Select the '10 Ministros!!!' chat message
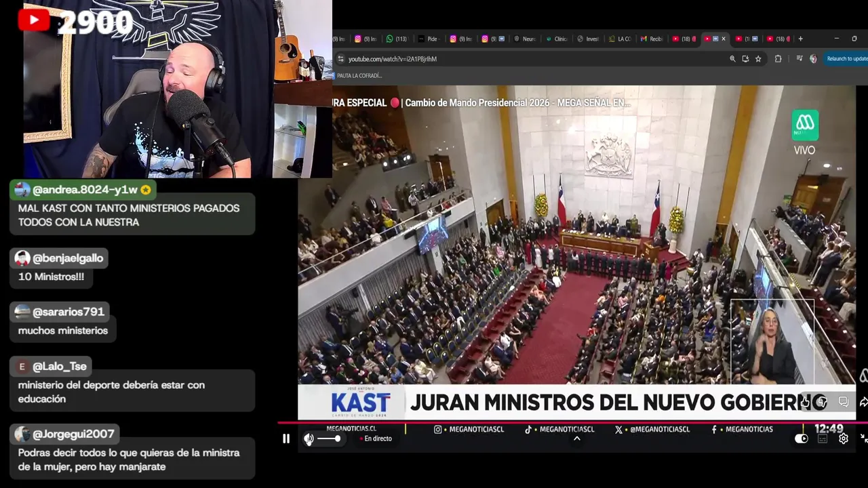The width and height of the screenshot is (868, 488). click(x=51, y=277)
